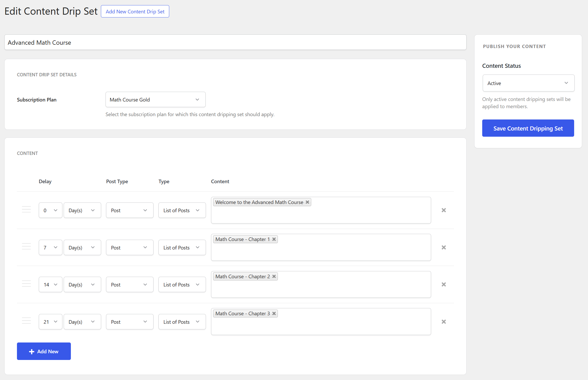Open delay value dropdown showing 7
Screen dimensions: 588x380
click(50, 247)
